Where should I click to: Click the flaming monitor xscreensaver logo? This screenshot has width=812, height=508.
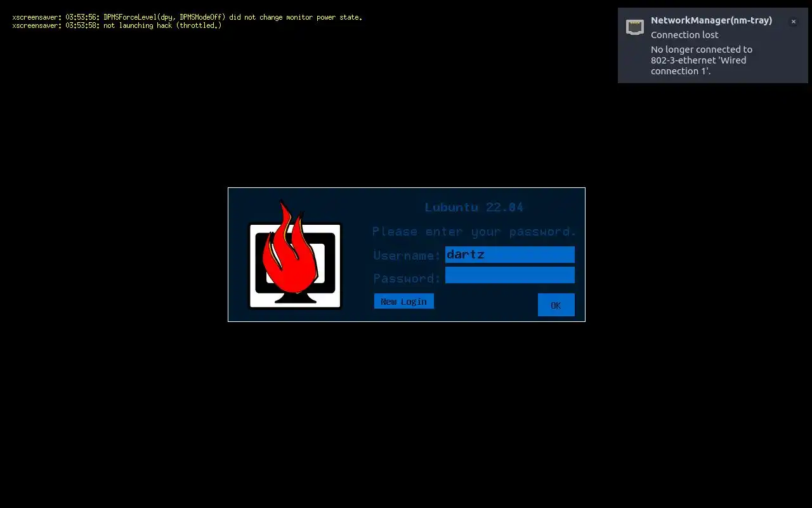tap(295, 255)
